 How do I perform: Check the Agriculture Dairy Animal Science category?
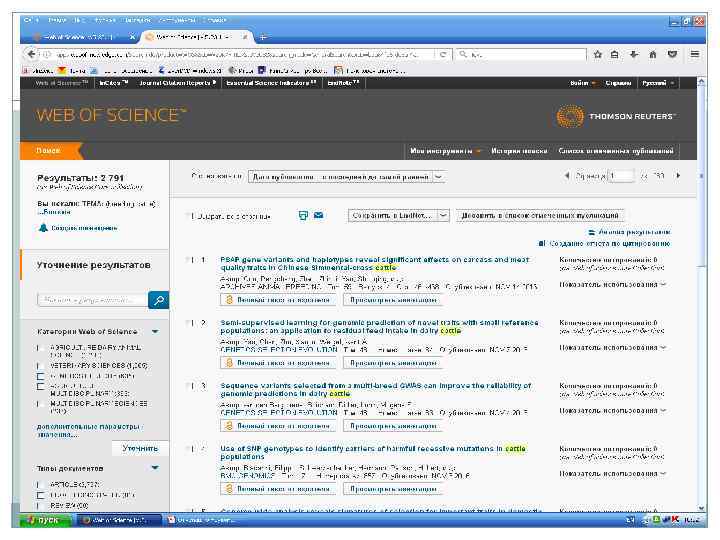pyautogui.click(x=40, y=348)
